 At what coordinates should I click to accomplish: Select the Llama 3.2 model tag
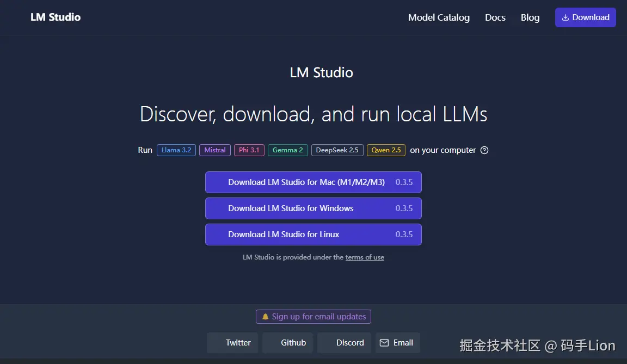[176, 150]
